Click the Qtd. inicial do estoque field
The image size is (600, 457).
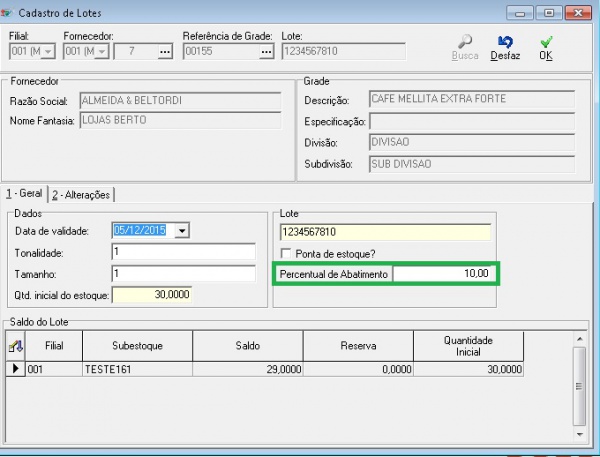tap(151, 295)
